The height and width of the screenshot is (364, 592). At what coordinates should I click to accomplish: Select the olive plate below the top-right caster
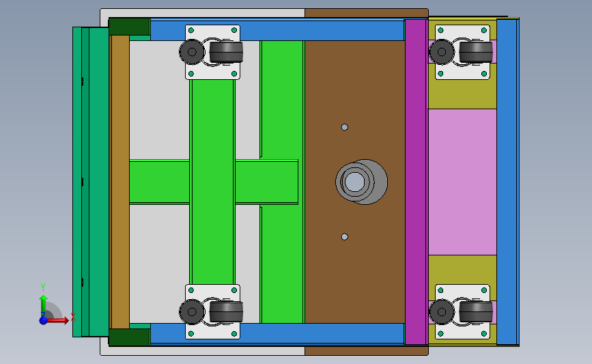pyautogui.click(x=462, y=94)
